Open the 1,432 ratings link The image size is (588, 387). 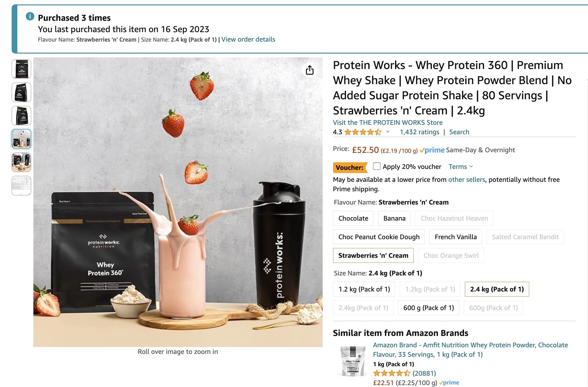click(419, 132)
